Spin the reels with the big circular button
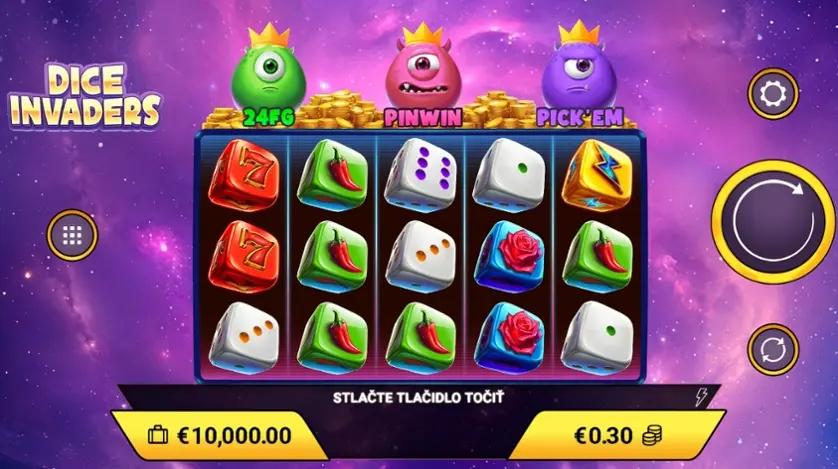 773,221
